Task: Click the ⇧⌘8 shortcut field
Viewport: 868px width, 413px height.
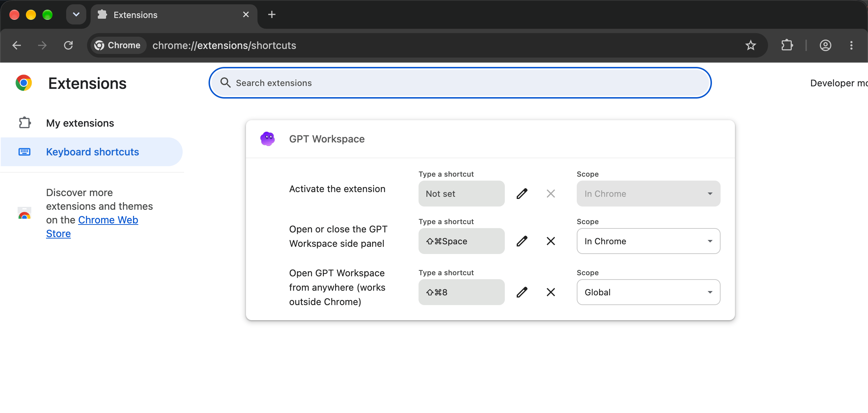Action: (x=461, y=292)
